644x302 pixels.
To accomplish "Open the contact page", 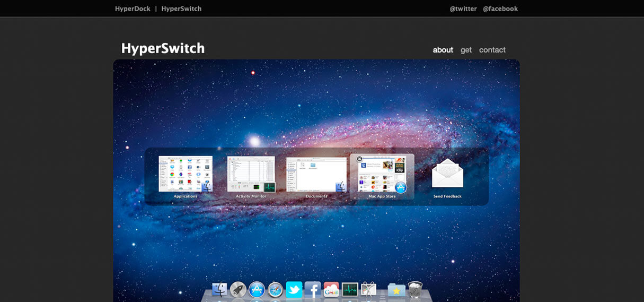I will [x=492, y=50].
